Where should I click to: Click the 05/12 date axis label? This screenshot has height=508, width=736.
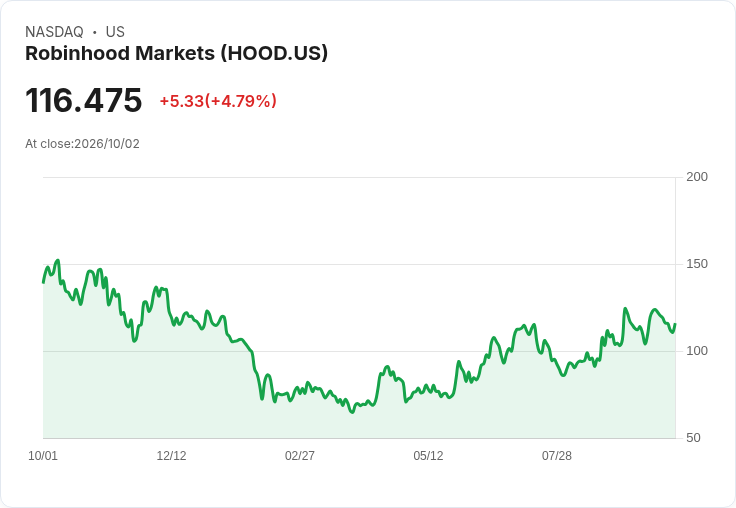(428, 456)
